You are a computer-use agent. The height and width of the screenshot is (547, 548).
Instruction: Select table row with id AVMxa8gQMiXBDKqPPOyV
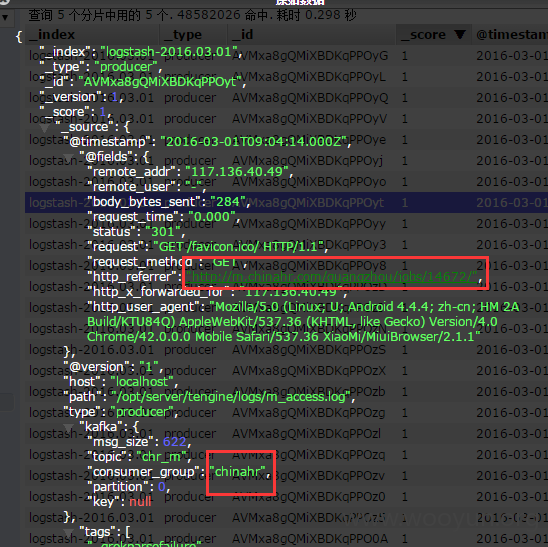tap(286, 119)
